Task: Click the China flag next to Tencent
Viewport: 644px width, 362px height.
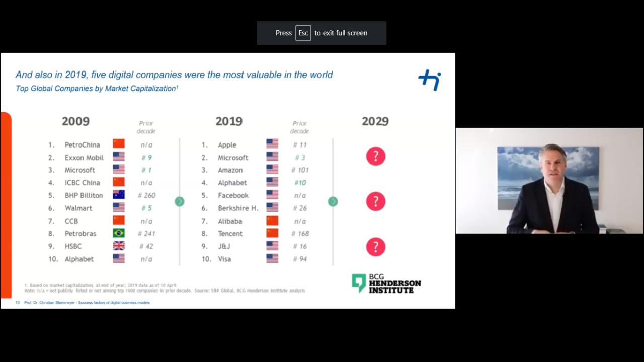Action: [272, 234]
